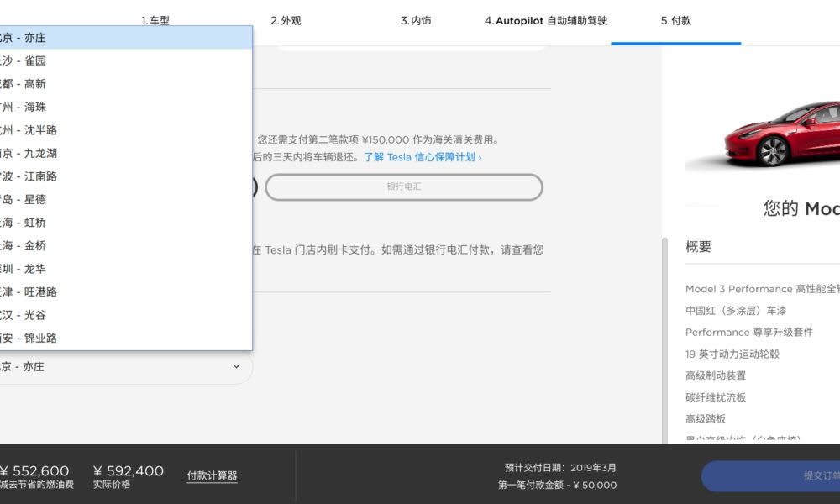The height and width of the screenshot is (504, 840).
Task: Open the 了解 Tesla 信心保障计划 link
Action: [x=423, y=157]
